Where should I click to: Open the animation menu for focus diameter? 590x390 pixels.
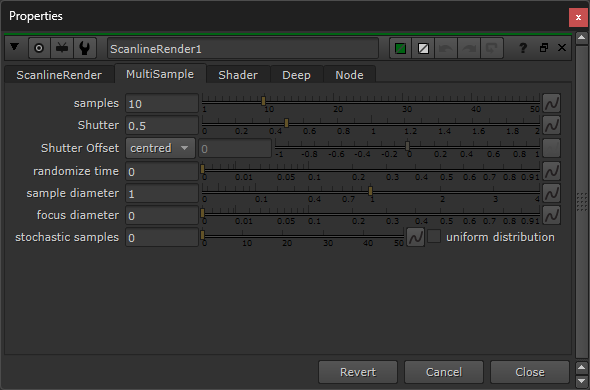point(551,215)
